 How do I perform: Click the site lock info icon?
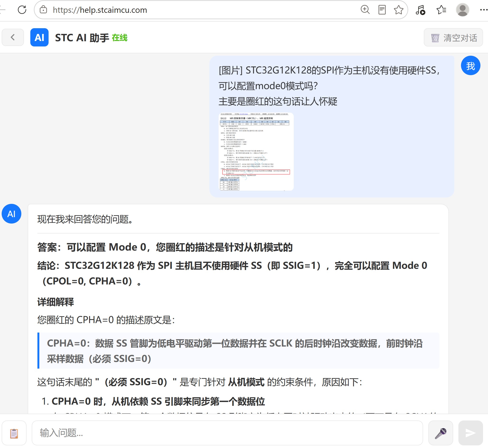click(43, 10)
